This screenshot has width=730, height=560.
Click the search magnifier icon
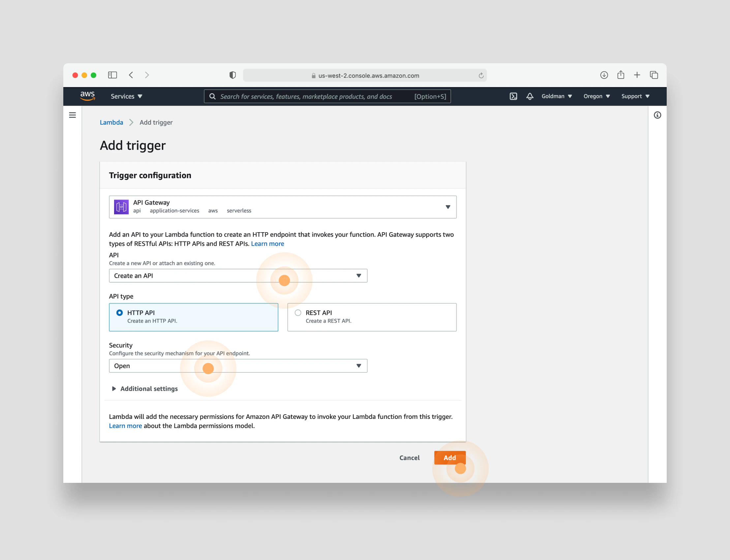pos(212,96)
